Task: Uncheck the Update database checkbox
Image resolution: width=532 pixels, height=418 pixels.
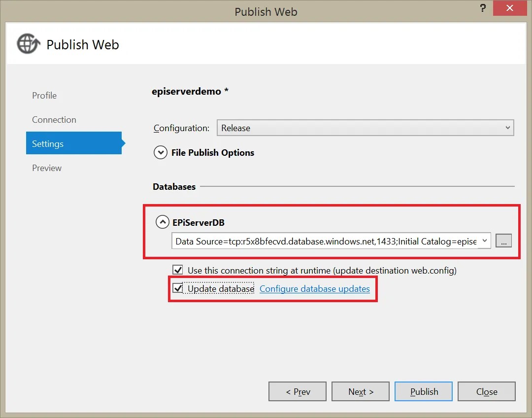Action: (x=178, y=288)
